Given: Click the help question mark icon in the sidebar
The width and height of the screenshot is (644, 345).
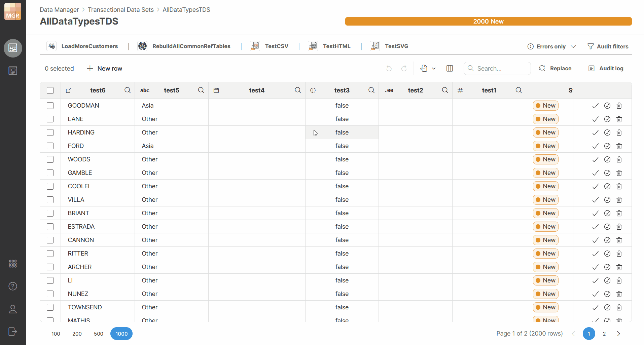Looking at the screenshot, I should click(12, 286).
